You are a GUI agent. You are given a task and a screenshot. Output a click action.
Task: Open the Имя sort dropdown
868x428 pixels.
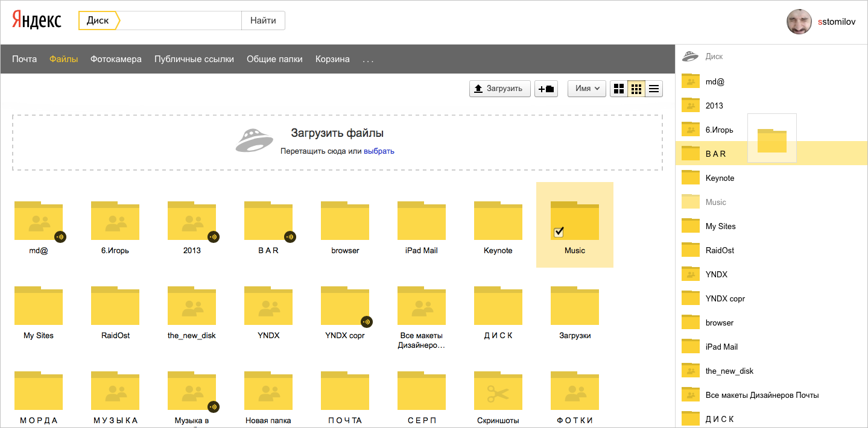tap(587, 89)
